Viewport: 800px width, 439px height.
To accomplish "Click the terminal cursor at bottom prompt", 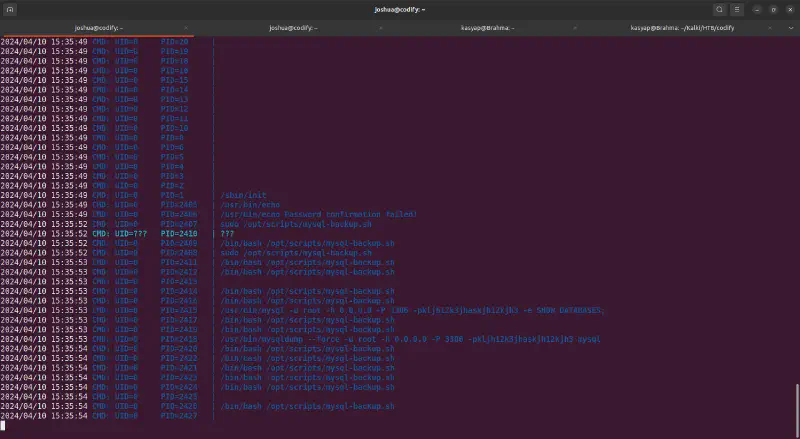I will (3, 426).
